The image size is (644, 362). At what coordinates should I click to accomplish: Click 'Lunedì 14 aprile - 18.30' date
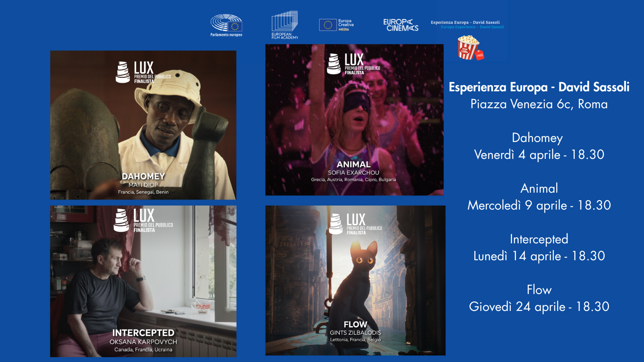pyautogui.click(x=539, y=256)
